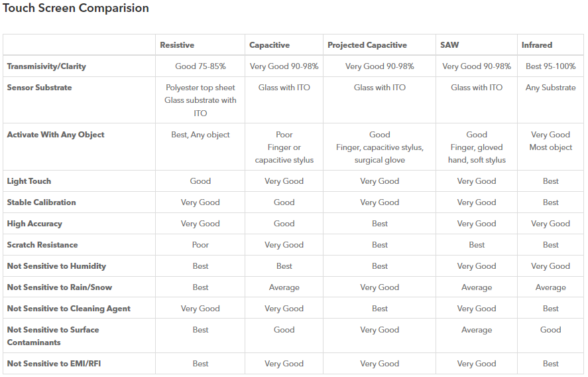Click the Best 95-100% cell under Infrared

[550, 66]
